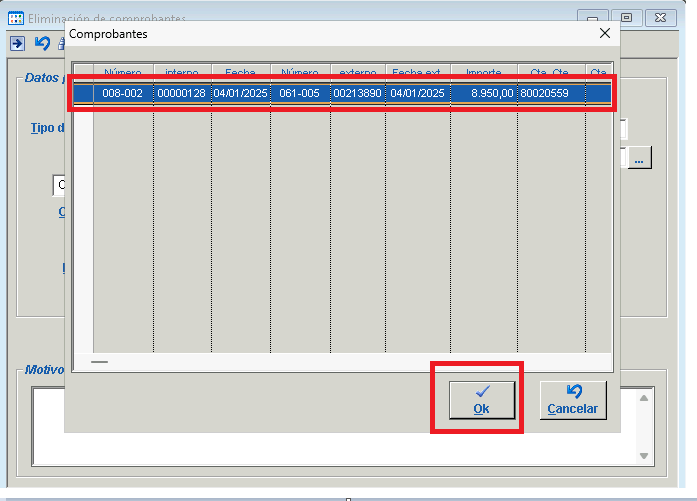Click the undo arrow toolbar icon
This screenshot has height=501, width=697.
(x=41, y=43)
